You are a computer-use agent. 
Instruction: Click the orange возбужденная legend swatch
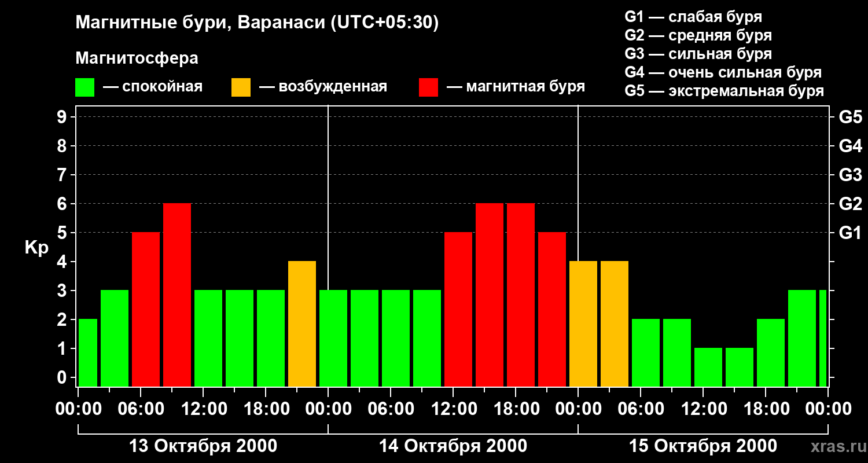[x=241, y=87]
